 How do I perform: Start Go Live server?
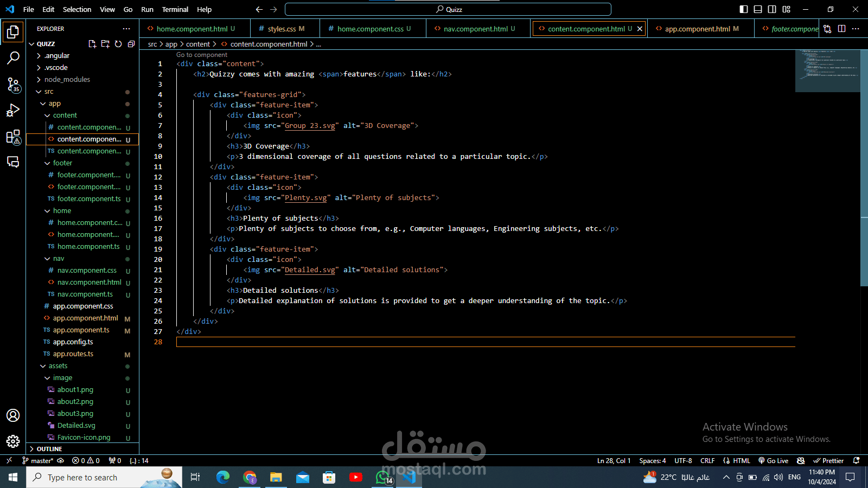(x=773, y=460)
